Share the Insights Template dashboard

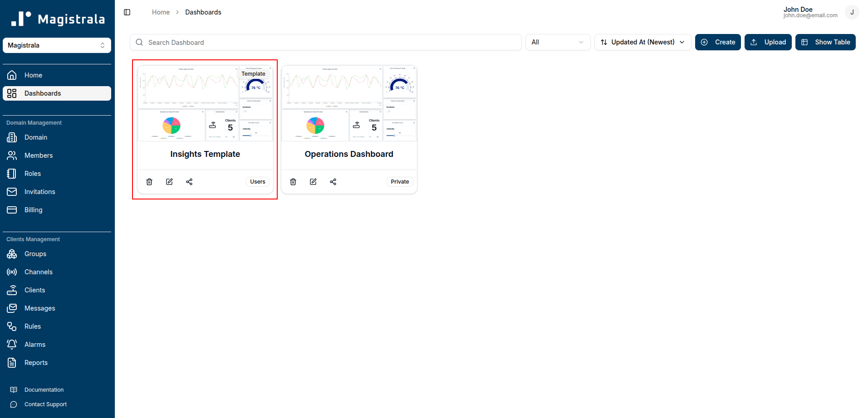189,181
